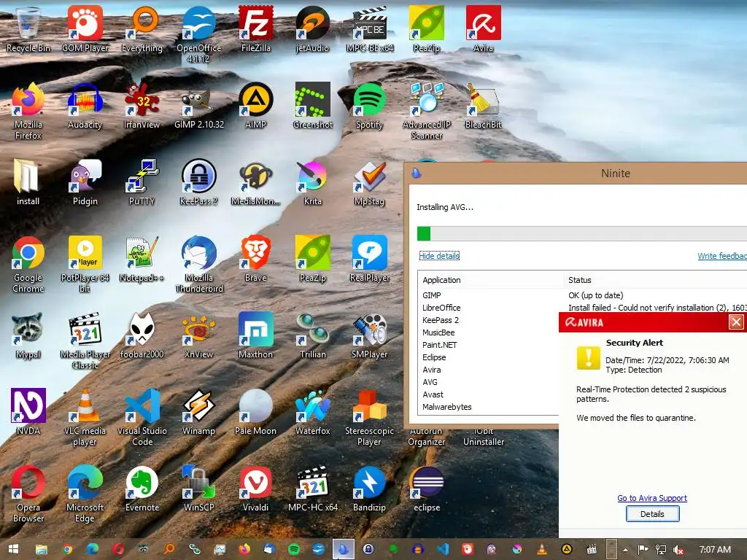Open the AIMP desktop icon
747x560 pixels.
(x=256, y=105)
